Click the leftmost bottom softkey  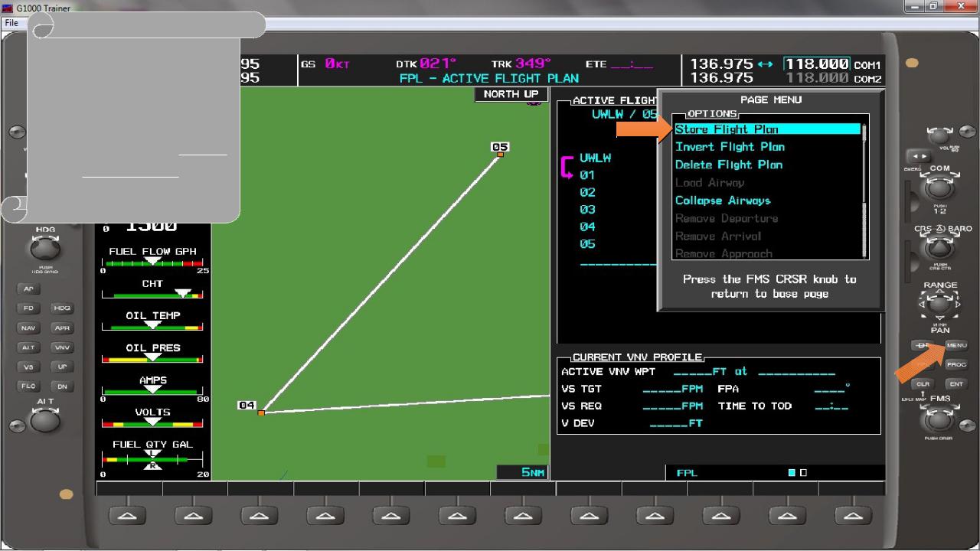pos(129,516)
